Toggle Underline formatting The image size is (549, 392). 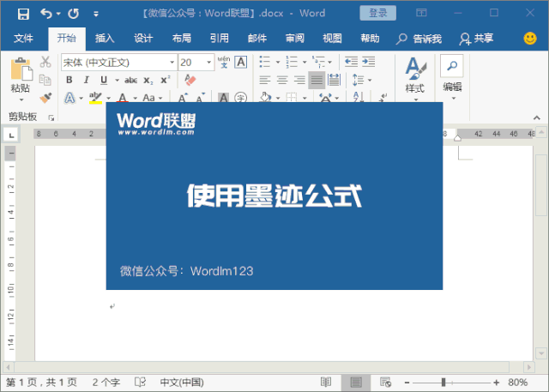click(104, 80)
